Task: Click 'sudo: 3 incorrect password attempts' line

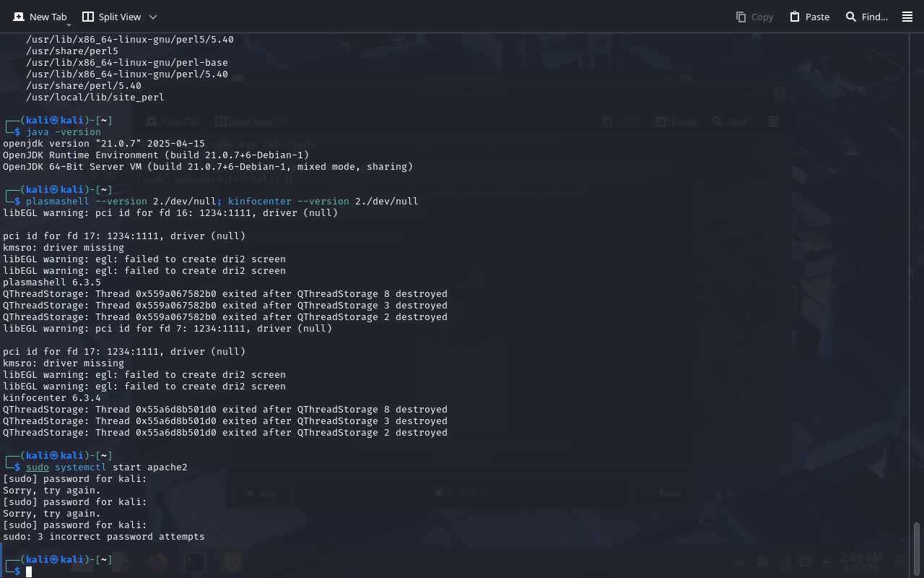Action: pos(104,537)
